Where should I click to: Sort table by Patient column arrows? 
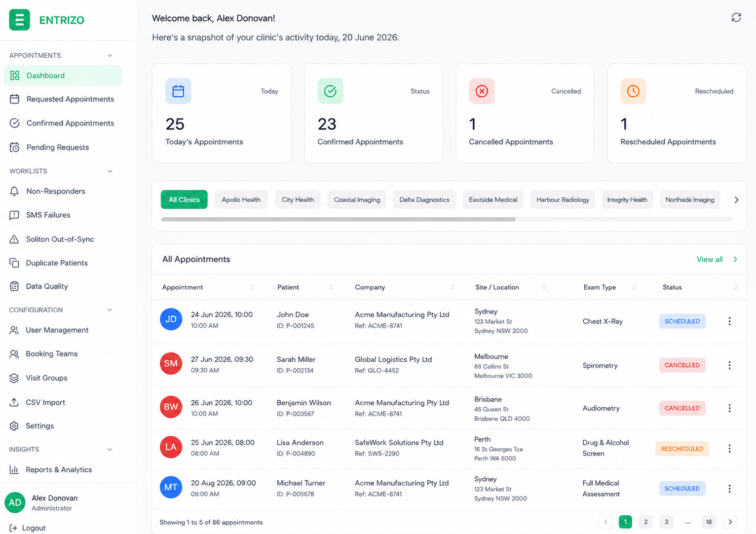(331, 287)
